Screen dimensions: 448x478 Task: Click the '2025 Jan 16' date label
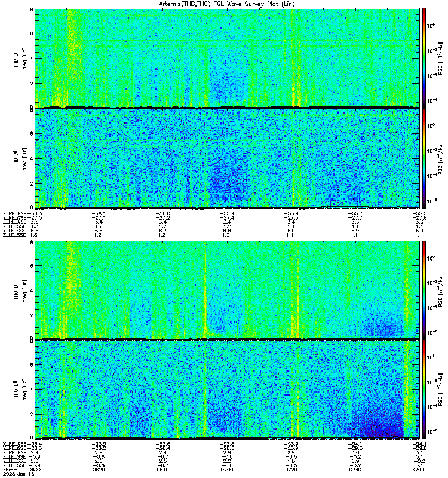19,474
